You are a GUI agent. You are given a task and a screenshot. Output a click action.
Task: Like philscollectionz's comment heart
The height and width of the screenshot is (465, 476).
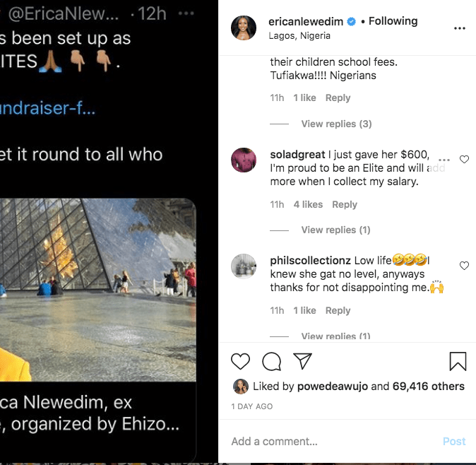point(464,266)
